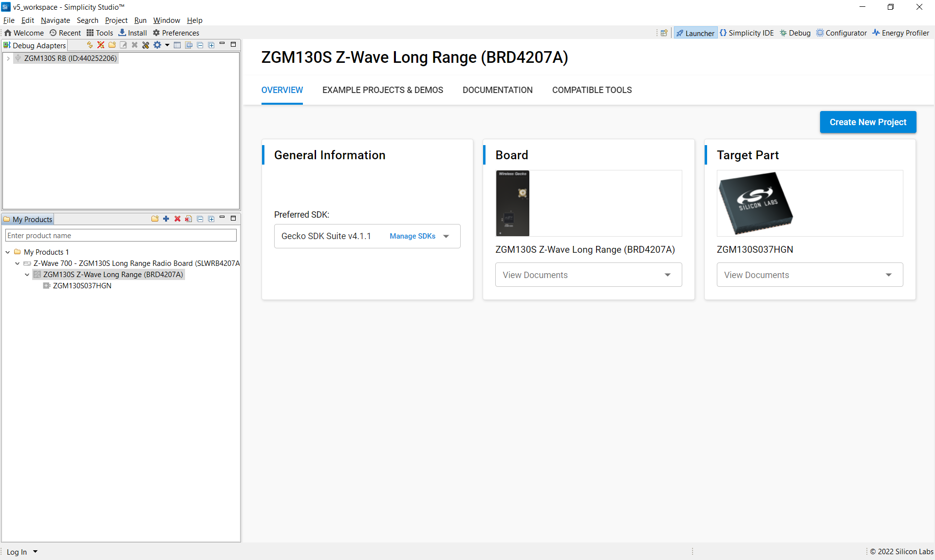
Task: Click the refresh icon in Debug Adapters
Action: pyautogui.click(x=90, y=45)
